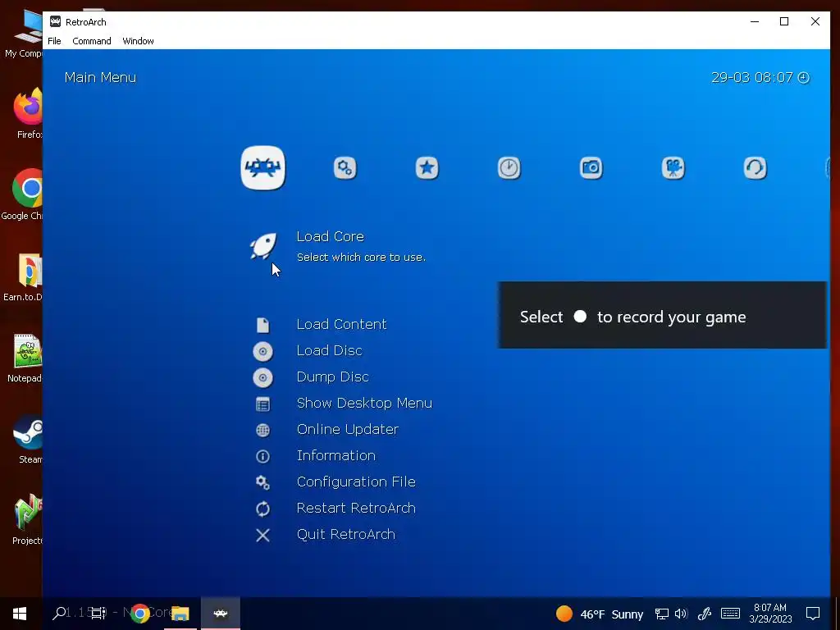Open the notification center icon
The width and height of the screenshot is (840, 630).
813,614
